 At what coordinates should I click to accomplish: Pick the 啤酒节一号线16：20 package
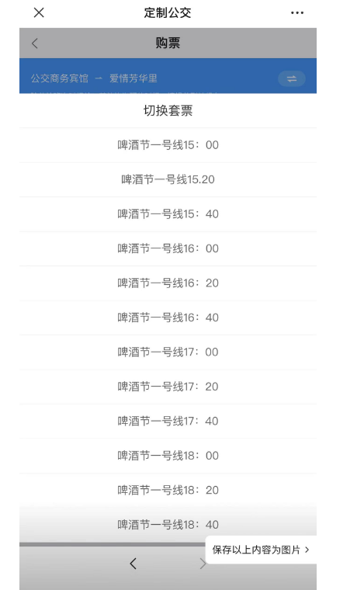coord(168,283)
